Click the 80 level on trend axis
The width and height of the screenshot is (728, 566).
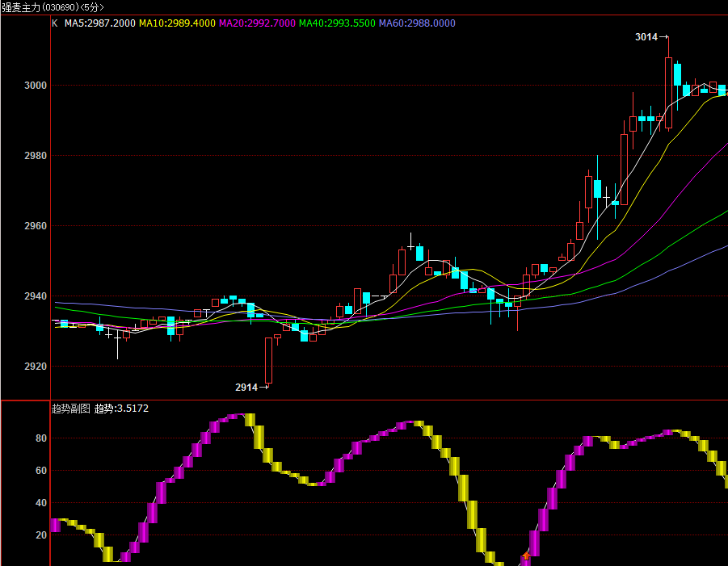pos(41,438)
